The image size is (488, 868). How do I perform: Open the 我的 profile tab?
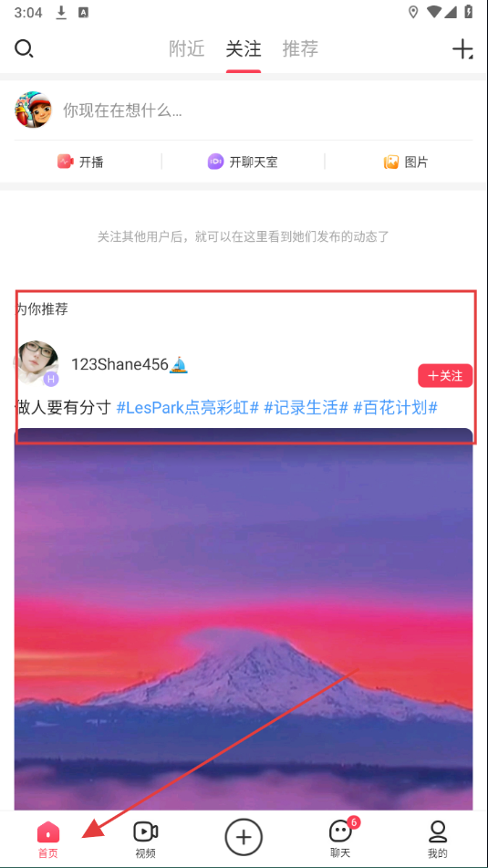click(x=438, y=840)
